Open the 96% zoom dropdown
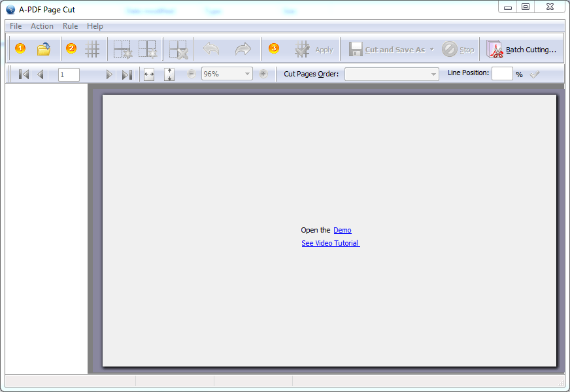Image resolution: width=570 pixels, height=392 pixels. click(x=247, y=74)
